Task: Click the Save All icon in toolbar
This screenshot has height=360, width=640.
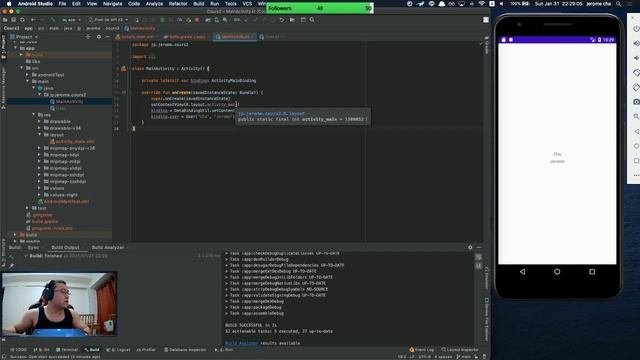Action: (x=13, y=20)
